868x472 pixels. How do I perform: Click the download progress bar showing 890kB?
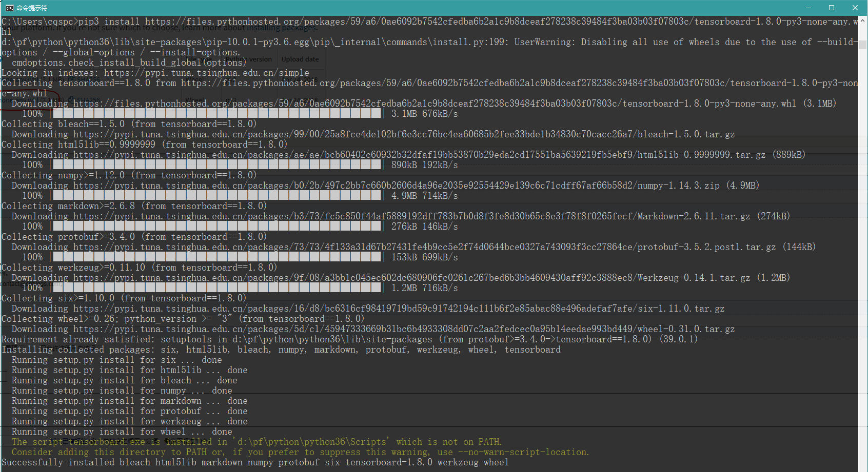[x=217, y=165]
